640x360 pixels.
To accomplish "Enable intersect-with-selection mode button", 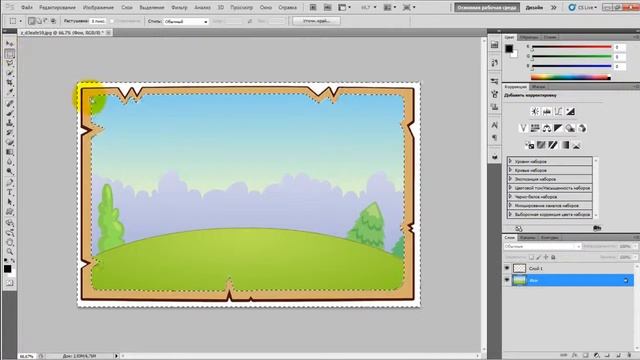I will (53, 21).
